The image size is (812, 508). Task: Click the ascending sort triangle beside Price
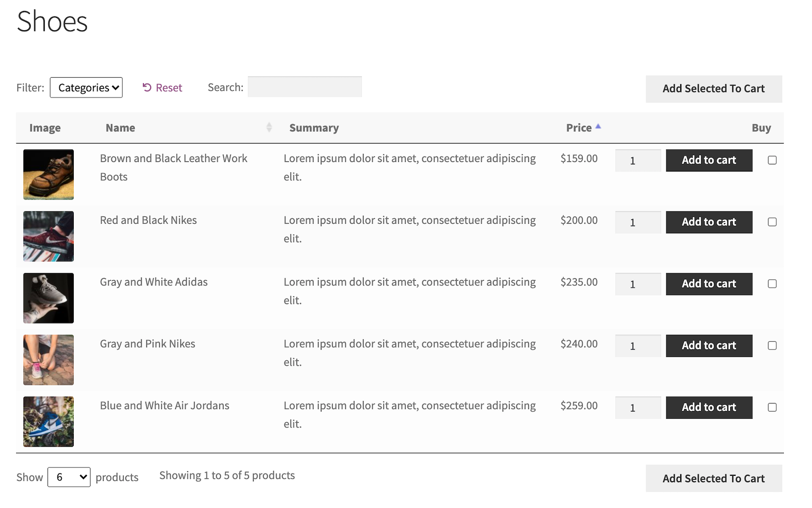click(x=598, y=127)
